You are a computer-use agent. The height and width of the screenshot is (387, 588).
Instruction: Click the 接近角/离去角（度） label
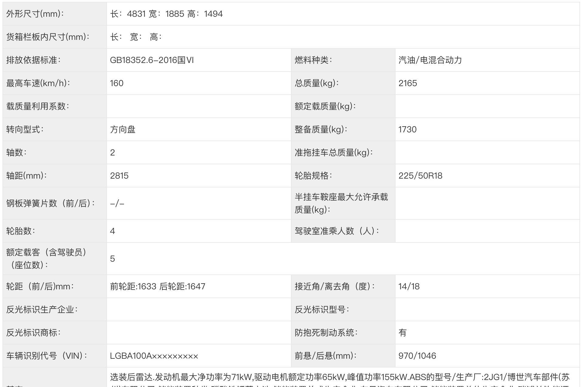tap(335, 287)
